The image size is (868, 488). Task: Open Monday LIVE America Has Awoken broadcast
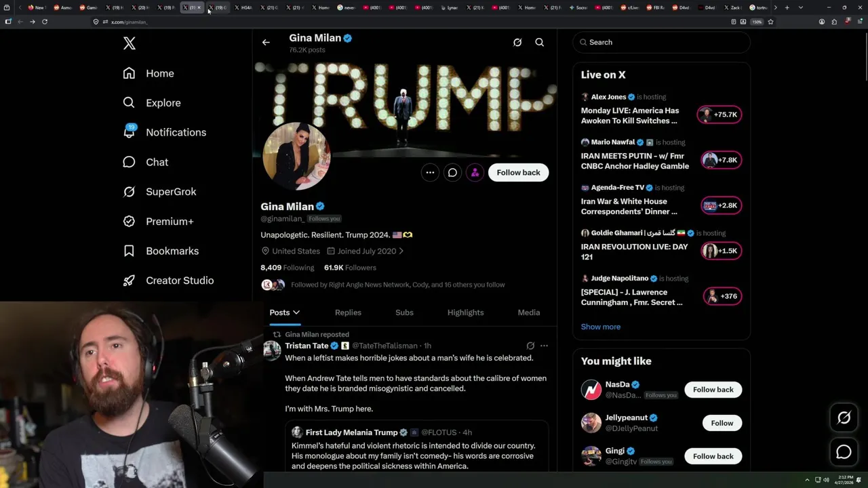[630, 115]
